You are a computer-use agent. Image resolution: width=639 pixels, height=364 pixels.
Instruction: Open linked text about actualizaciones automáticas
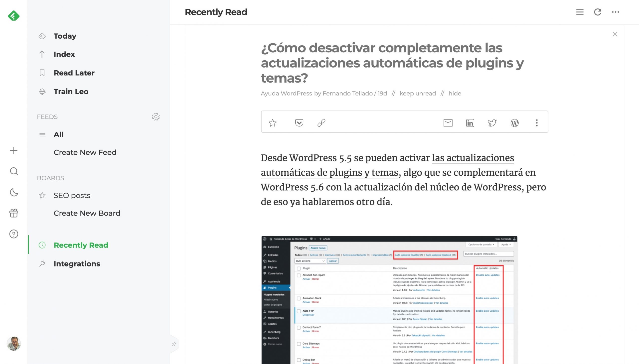click(473, 158)
